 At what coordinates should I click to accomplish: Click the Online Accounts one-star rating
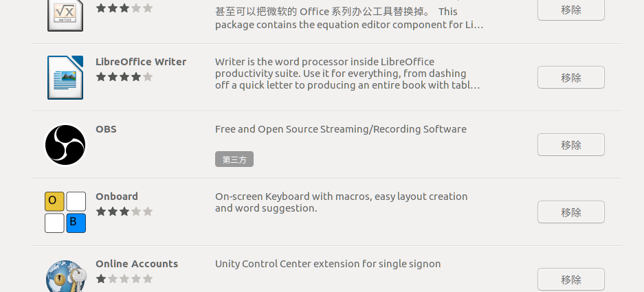click(x=124, y=279)
